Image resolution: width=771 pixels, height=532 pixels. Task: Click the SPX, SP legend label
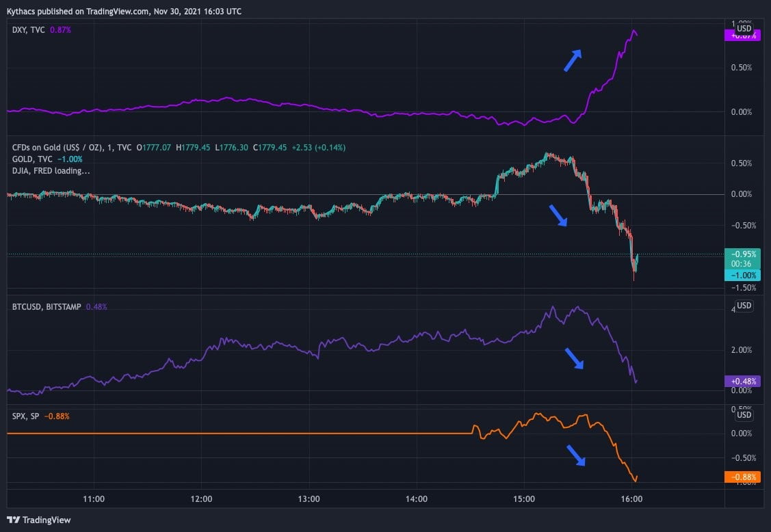[x=26, y=416]
